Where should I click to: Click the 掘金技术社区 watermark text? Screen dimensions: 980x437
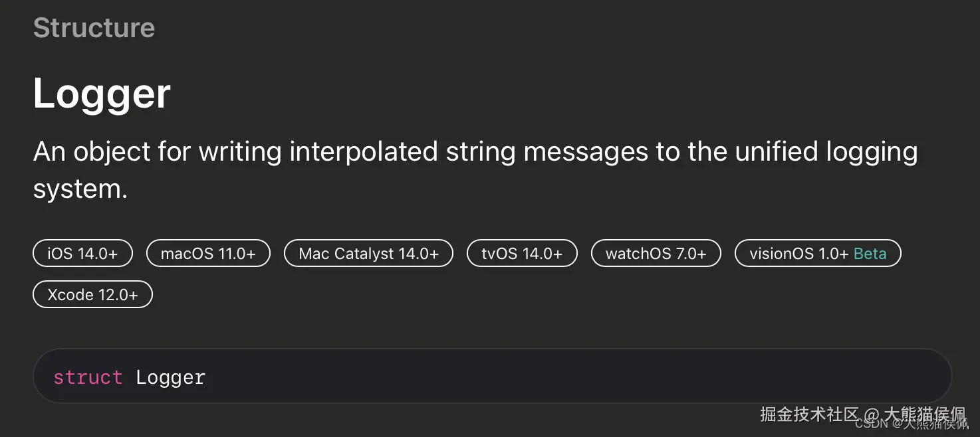pyautogui.click(x=809, y=414)
